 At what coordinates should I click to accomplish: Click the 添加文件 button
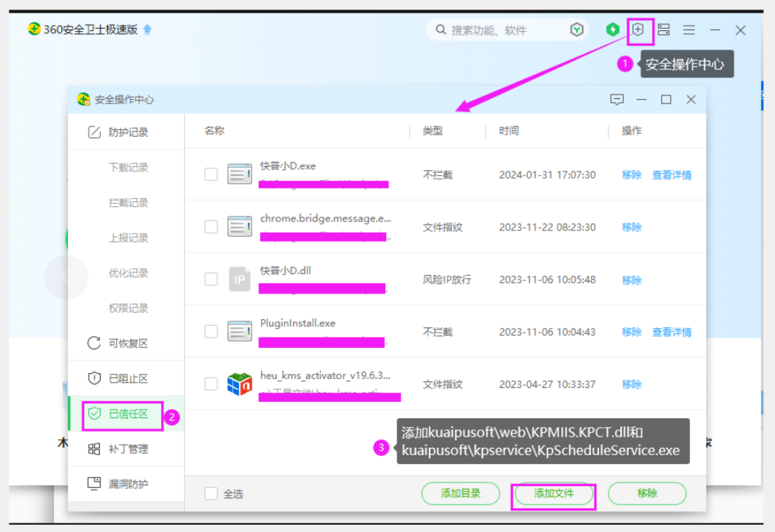pyautogui.click(x=554, y=493)
